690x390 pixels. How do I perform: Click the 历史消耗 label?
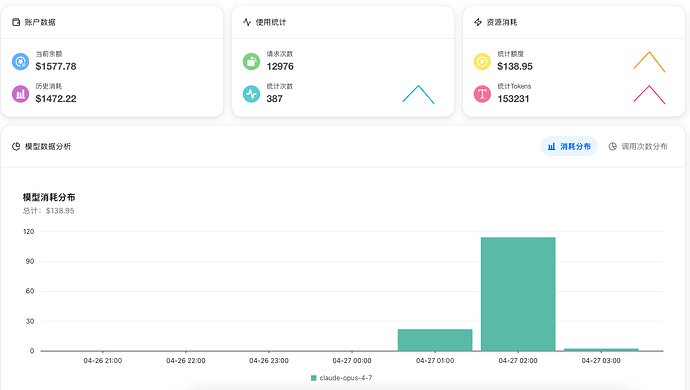point(49,86)
